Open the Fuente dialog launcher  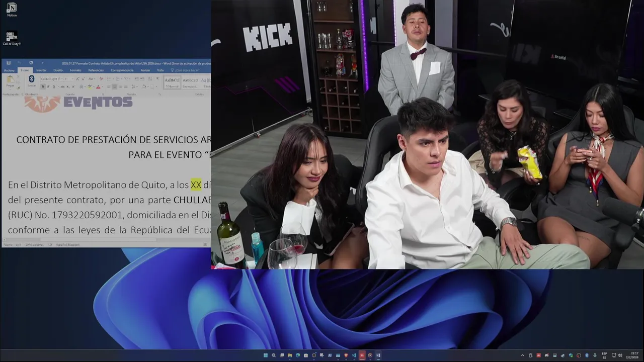103,94
